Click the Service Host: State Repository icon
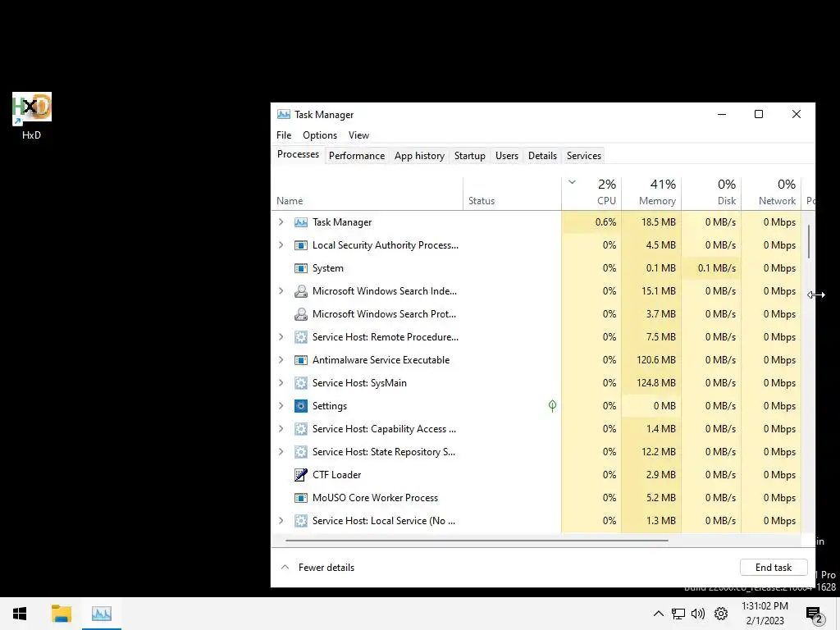The width and height of the screenshot is (840, 630). point(301,452)
